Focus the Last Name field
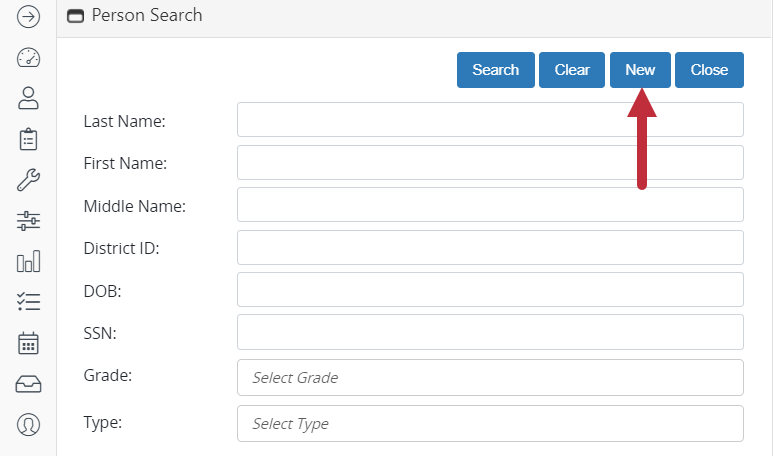The width and height of the screenshot is (773, 456). click(x=490, y=120)
